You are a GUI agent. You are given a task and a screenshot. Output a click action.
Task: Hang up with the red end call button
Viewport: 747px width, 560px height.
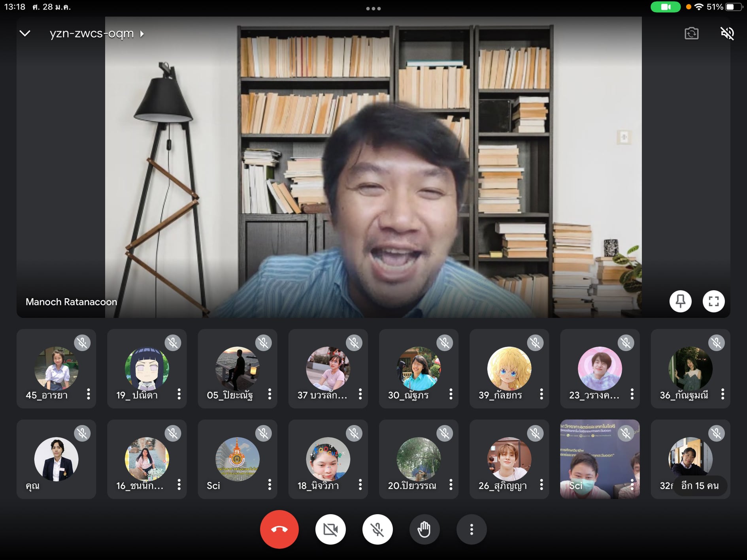(279, 529)
